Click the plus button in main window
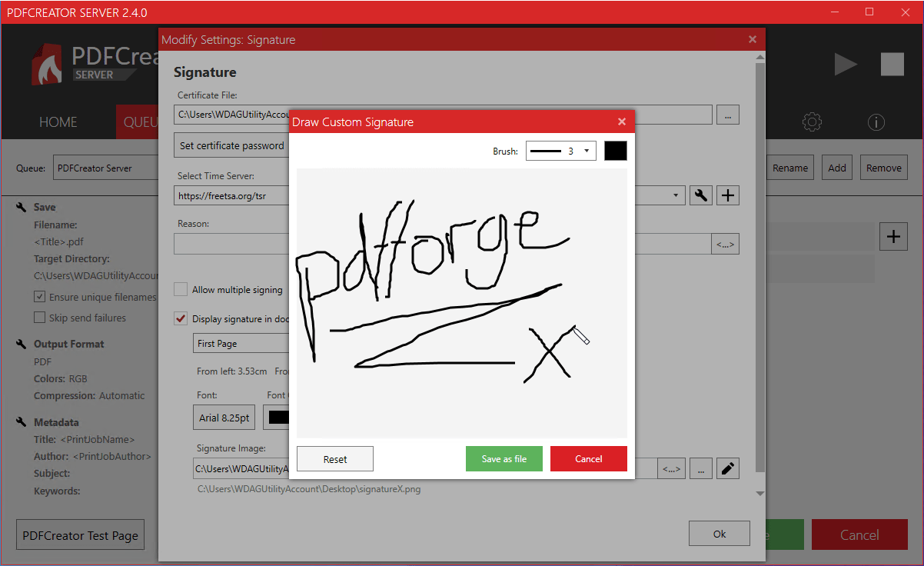Screen dimensions: 924x566 click(892, 237)
